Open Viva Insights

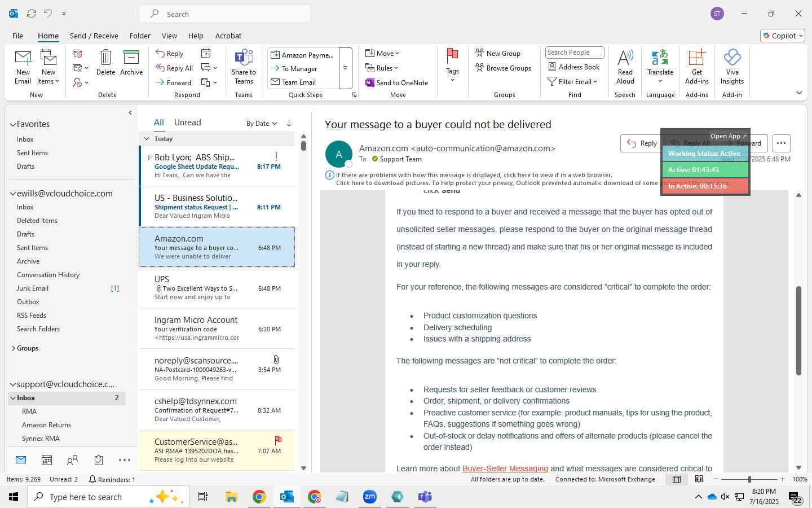(732, 67)
